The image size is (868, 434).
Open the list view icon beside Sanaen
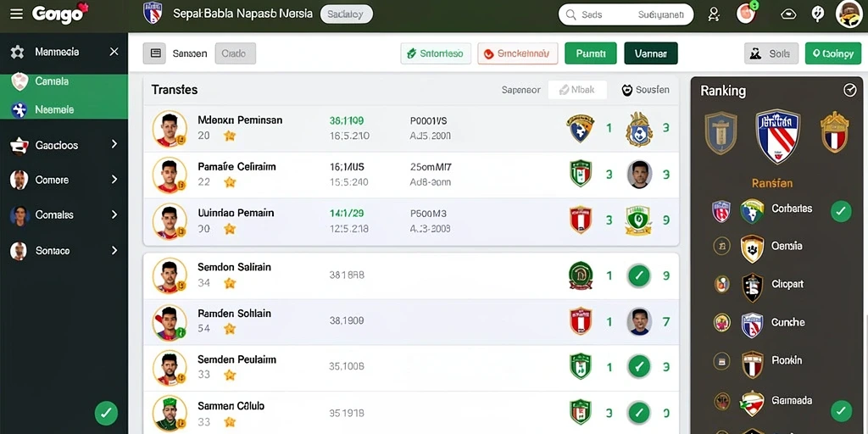coord(155,53)
